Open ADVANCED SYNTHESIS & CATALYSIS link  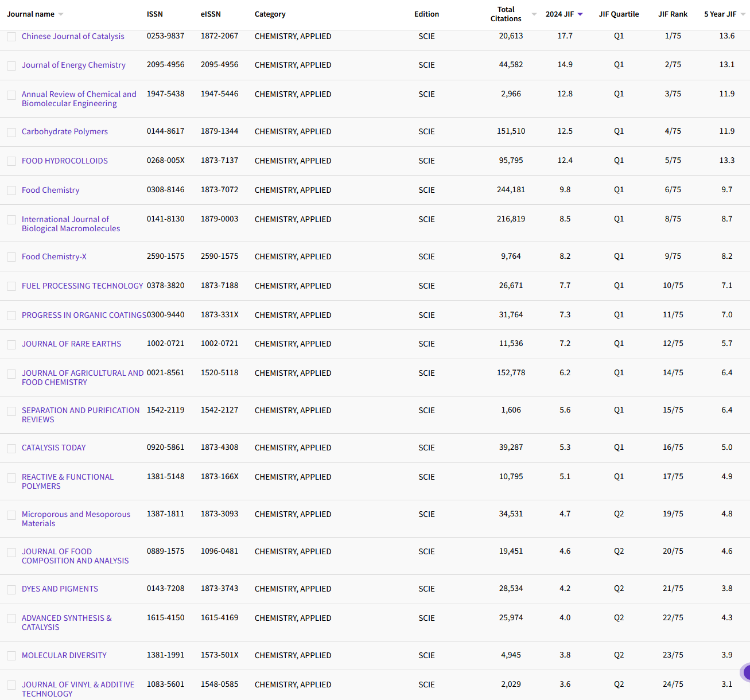coord(67,623)
